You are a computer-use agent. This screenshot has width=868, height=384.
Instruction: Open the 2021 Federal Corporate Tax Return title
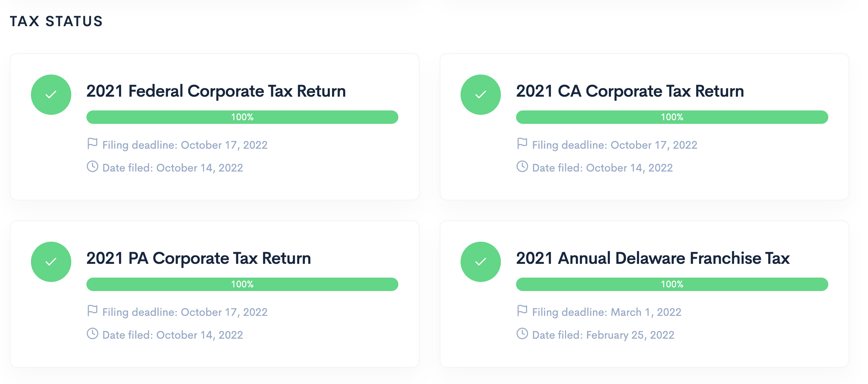[x=216, y=91]
